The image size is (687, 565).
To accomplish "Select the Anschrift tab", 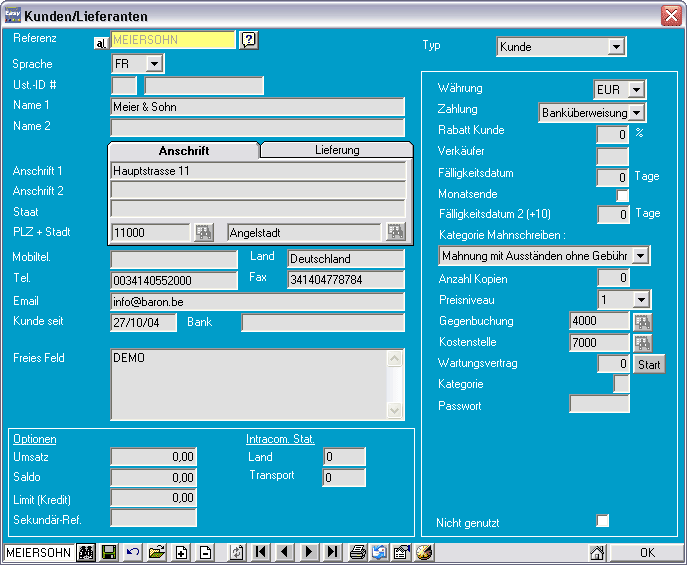I will (x=183, y=150).
